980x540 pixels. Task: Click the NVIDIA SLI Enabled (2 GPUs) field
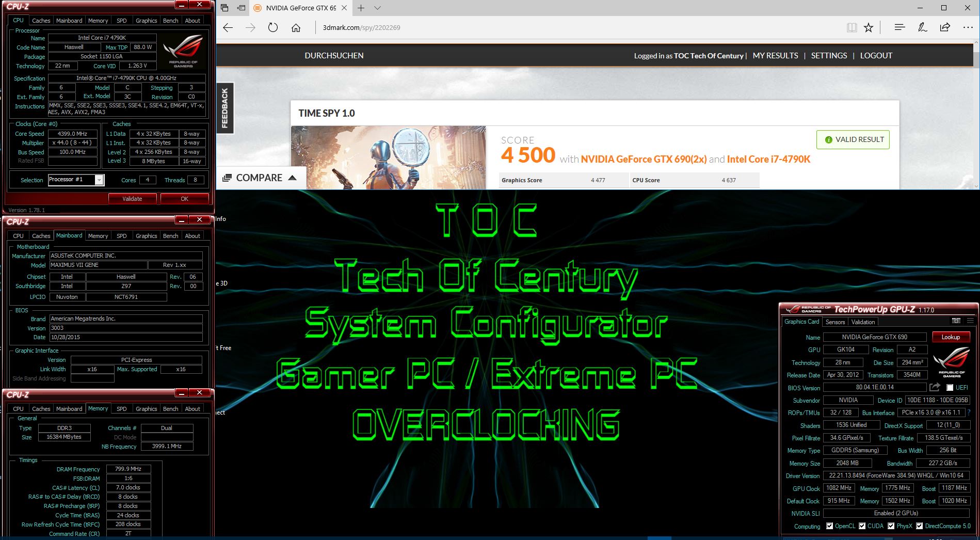897,513
